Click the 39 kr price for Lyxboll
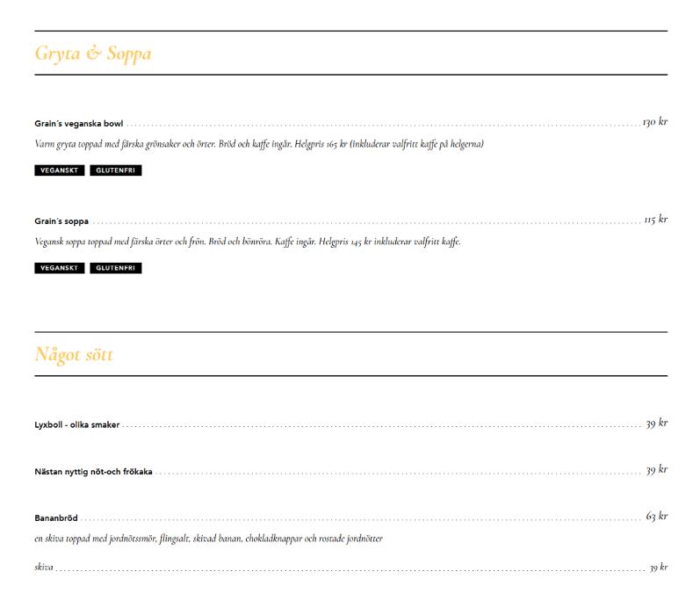 click(657, 423)
